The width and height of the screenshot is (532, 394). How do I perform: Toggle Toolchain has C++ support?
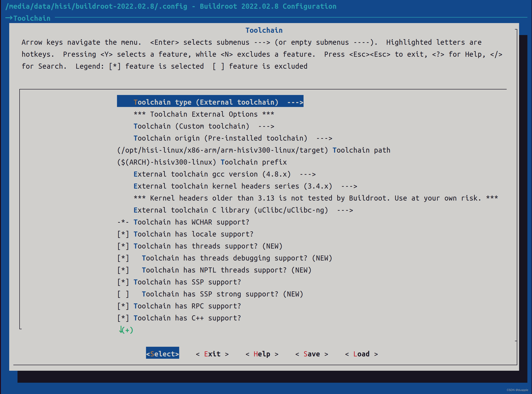click(x=179, y=318)
